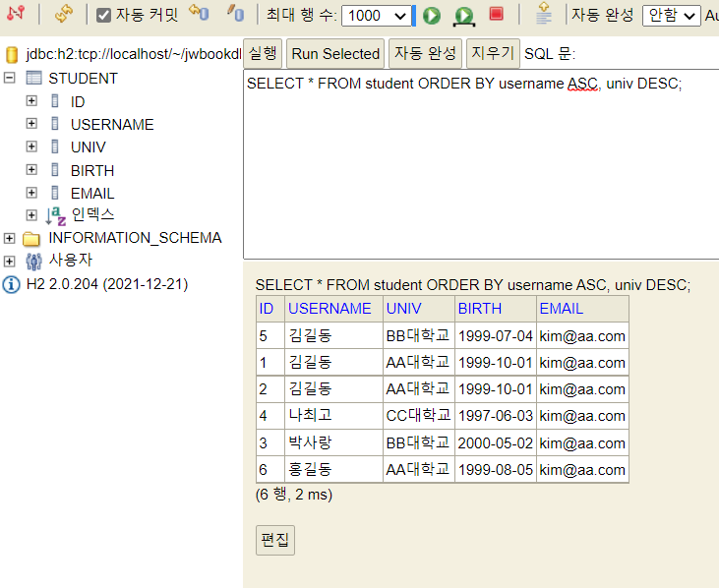This screenshot has width=719, height=588.
Task: Click the ID column icon in tree
Action: pos(55,101)
